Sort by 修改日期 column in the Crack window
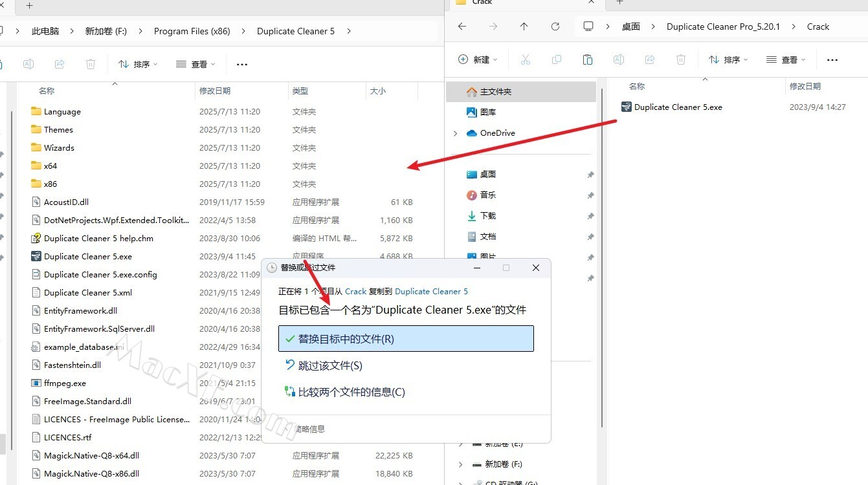The image size is (868, 485). pyautogui.click(x=805, y=87)
